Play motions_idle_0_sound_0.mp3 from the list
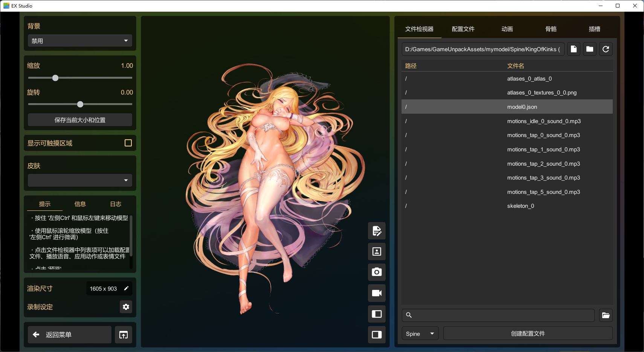 coord(507,121)
